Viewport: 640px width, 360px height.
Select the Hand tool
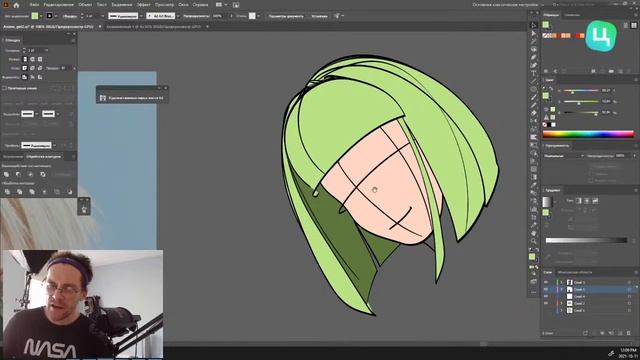pos(533,233)
